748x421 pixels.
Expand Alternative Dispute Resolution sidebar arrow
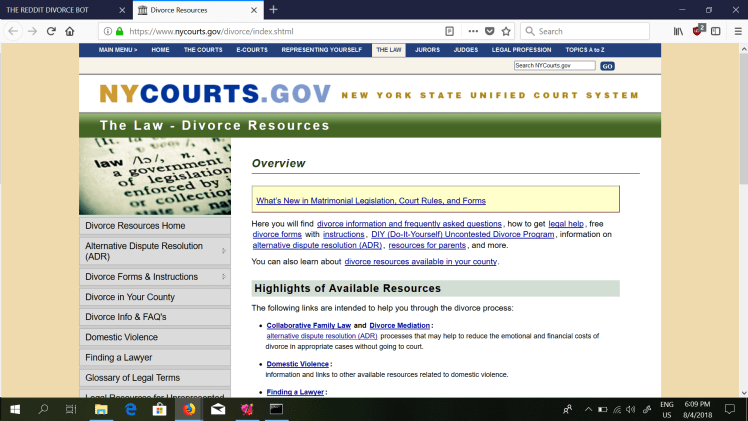(x=224, y=251)
